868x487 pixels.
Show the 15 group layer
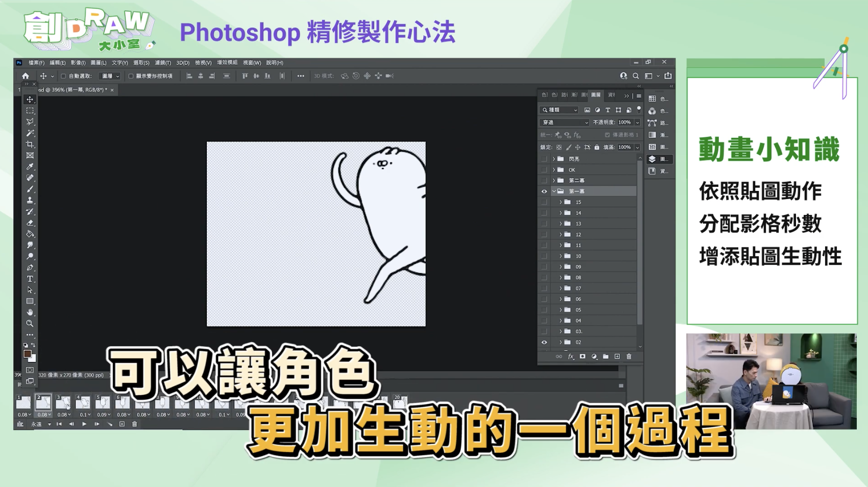click(x=544, y=202)
